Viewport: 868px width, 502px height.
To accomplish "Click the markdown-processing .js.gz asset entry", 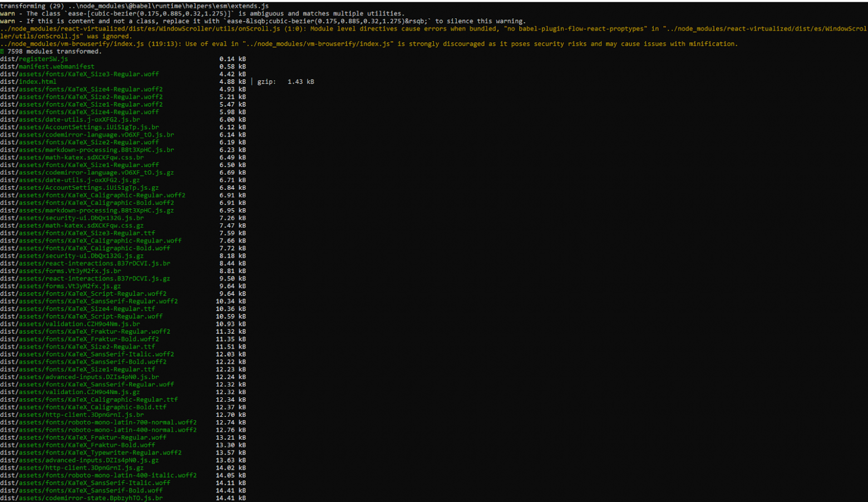I will [87, 210].
